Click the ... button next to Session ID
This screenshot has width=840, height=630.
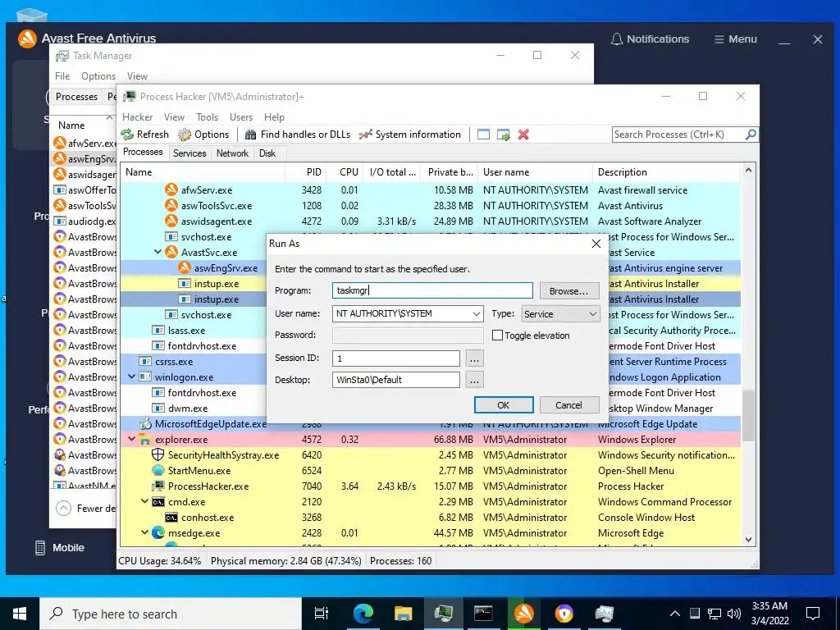pos(474,358)
